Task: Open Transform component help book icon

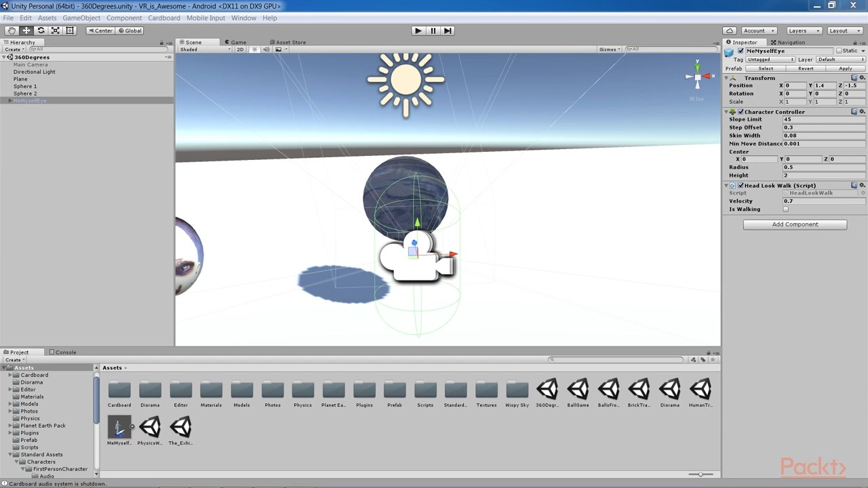Action: click(854, 78)
